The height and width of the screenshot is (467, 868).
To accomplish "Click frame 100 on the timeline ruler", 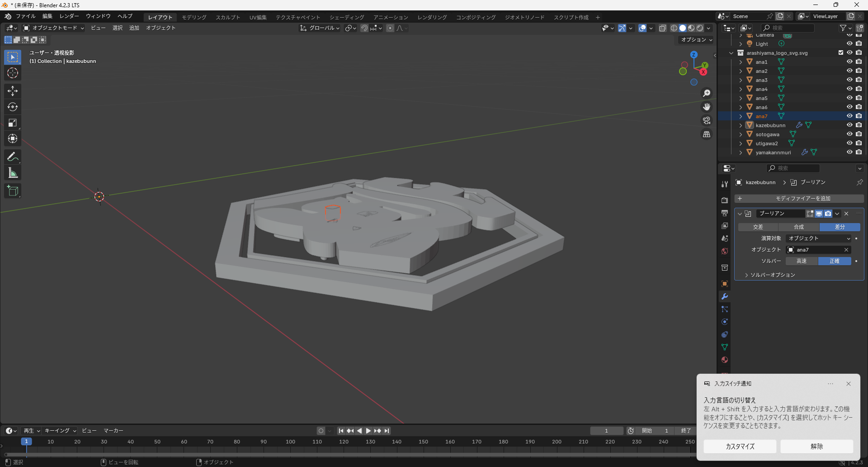I will 290,442.
